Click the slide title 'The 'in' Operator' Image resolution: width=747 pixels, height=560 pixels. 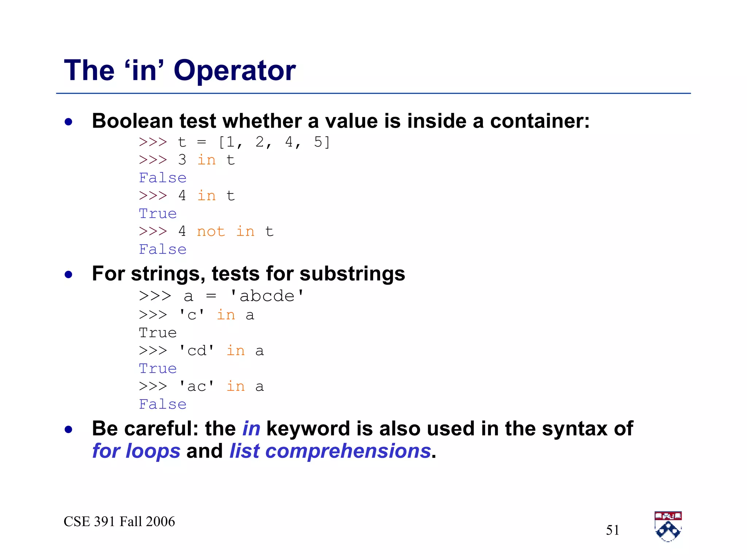(x=180, y=70)
